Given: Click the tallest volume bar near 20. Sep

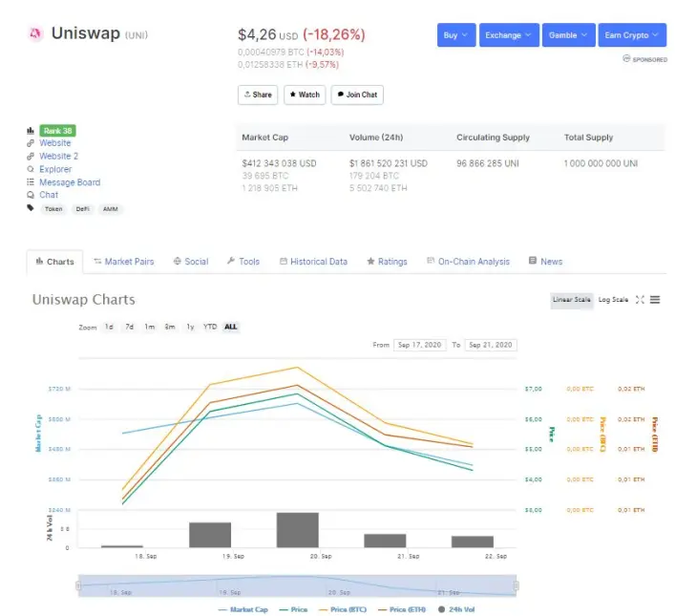Looking at the screenshot, I should pyautogui.click(x=298, y=530).
